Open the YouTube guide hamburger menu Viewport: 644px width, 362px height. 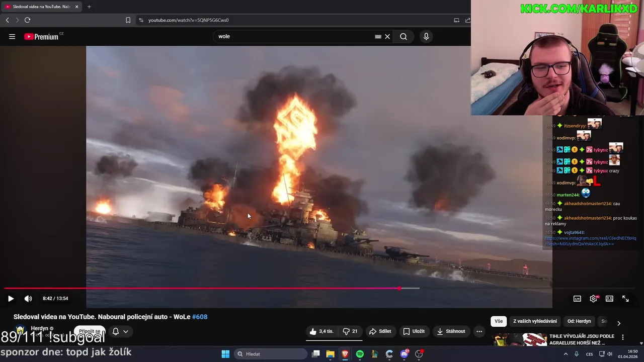[x=12, y=37]
